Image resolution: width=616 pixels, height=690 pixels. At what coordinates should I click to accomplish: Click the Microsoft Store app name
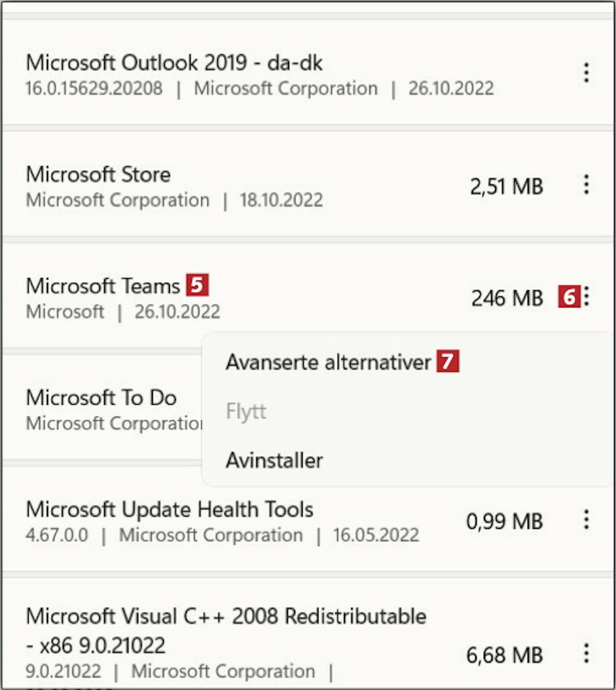(99, 174)
